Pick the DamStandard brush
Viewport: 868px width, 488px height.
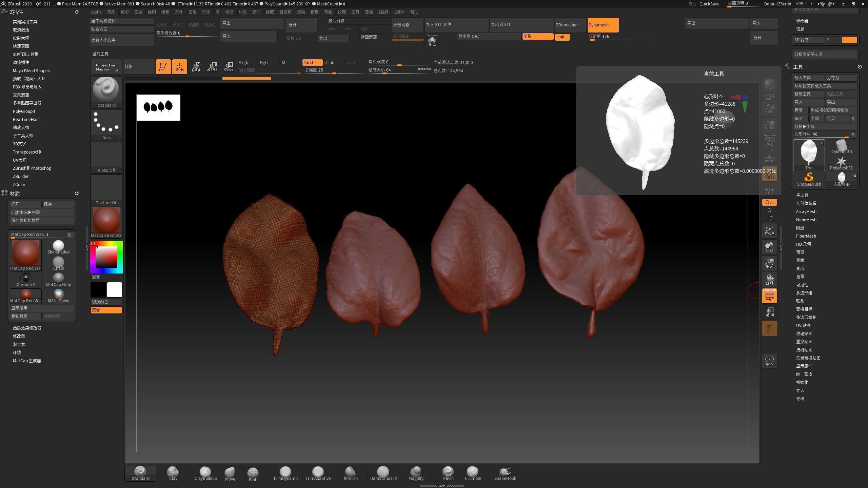(x=383, y=474)
